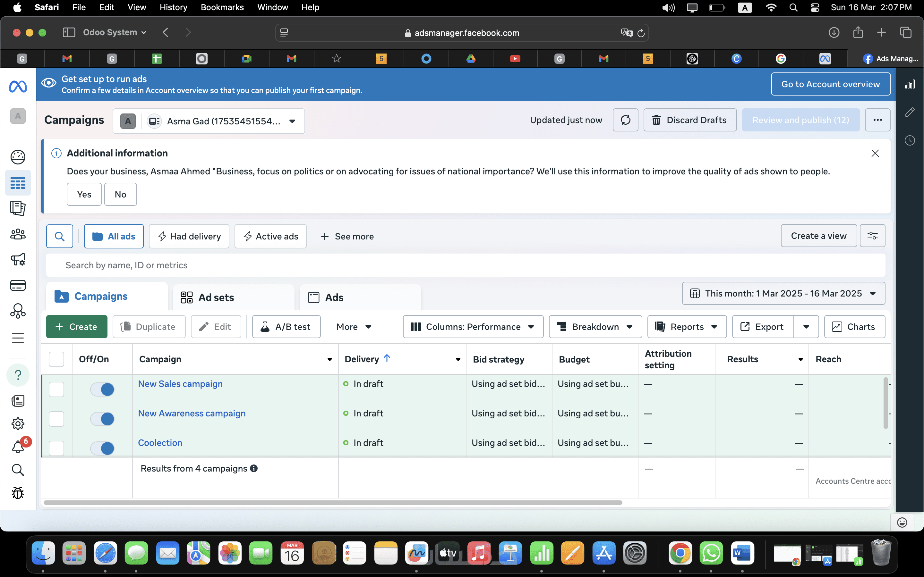This screenshot has width=924, height=577.
Task: Open the Audiences icon in left sidebar
Action: coord(18,234)
